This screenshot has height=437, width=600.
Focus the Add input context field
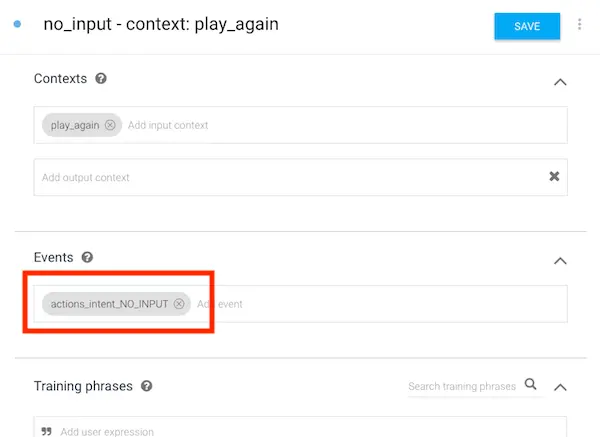coord(344,125)
